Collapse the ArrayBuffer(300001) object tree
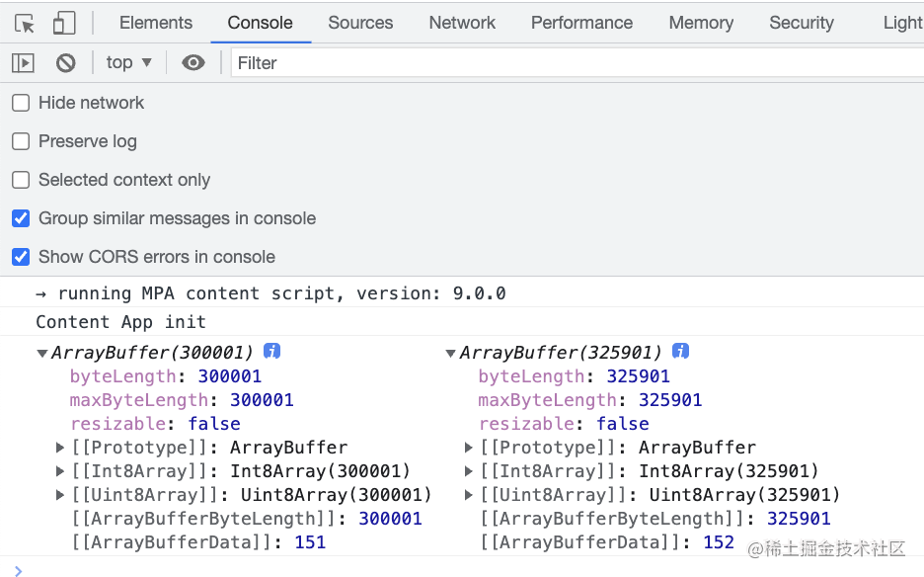Image resolution: width=924 pixels, height=577 pixels. [x=42, y=353]
